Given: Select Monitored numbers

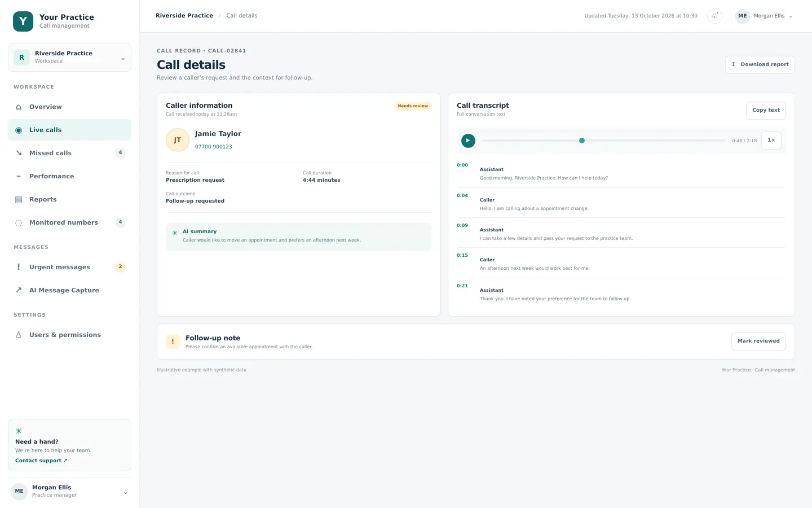Looking at the screenshot, I should 69,222.
